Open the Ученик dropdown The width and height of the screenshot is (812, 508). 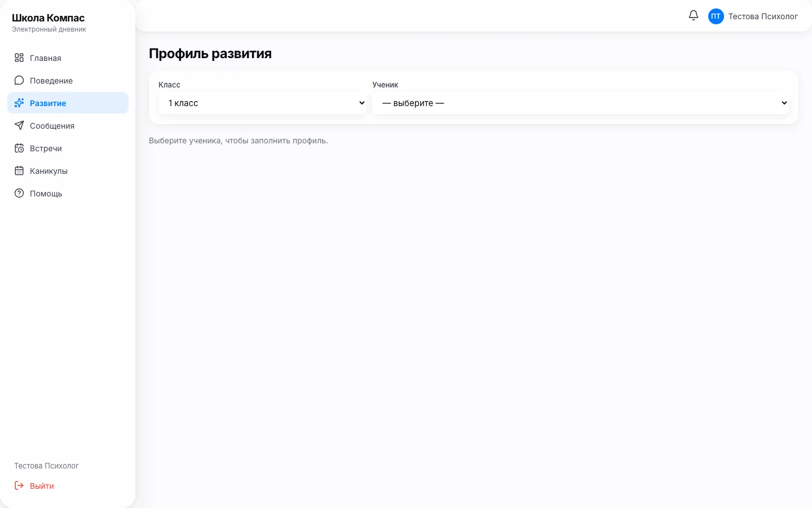point(580,103)
